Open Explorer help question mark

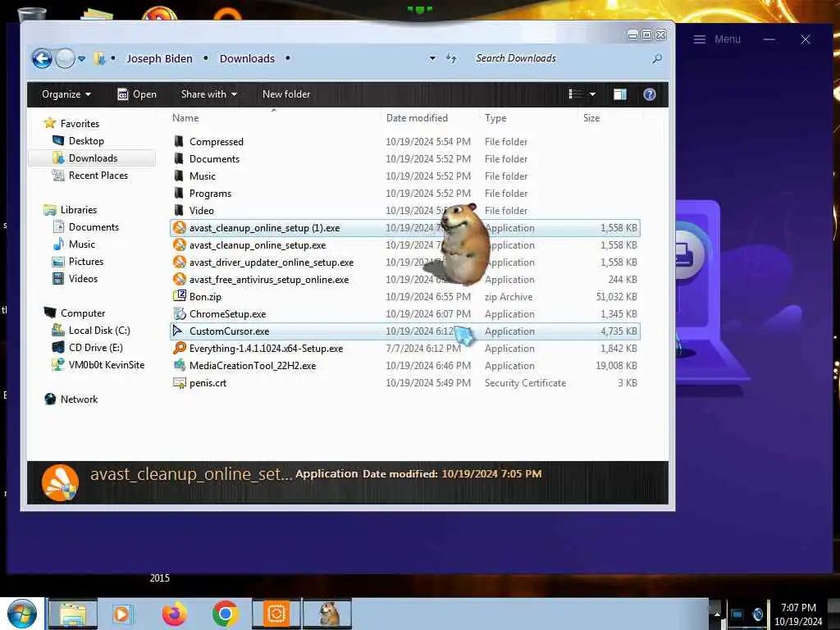click(650, 94)
